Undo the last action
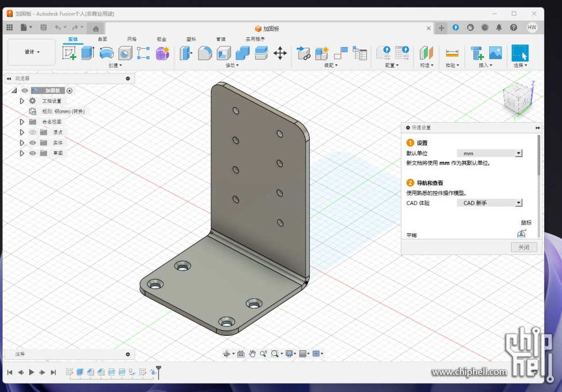Viewport: 562px width, 392px height. [58, 28]
